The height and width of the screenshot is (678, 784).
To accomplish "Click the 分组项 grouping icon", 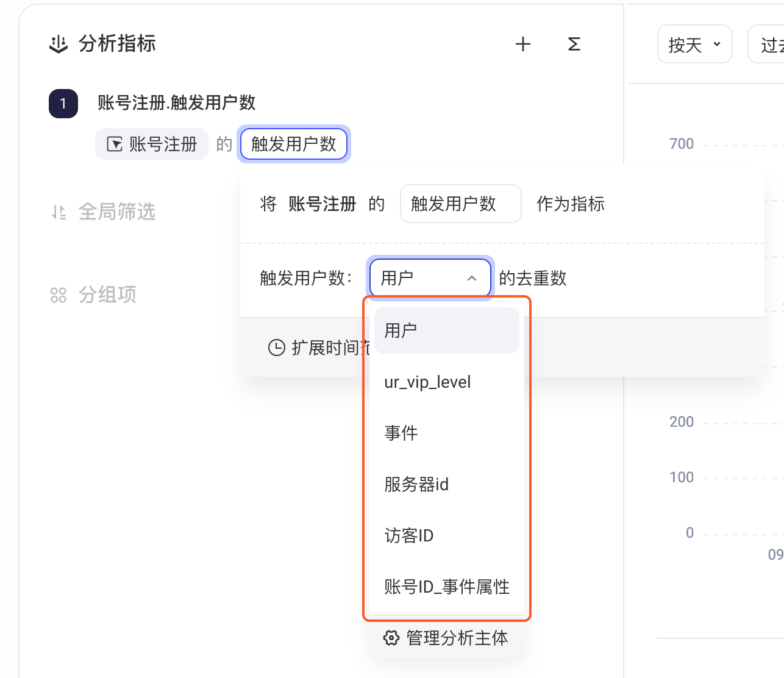I will tap(59, 295).
